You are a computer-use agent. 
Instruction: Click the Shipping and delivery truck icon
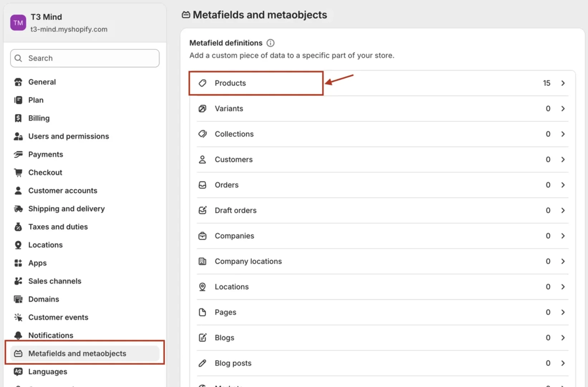point(18,209)
